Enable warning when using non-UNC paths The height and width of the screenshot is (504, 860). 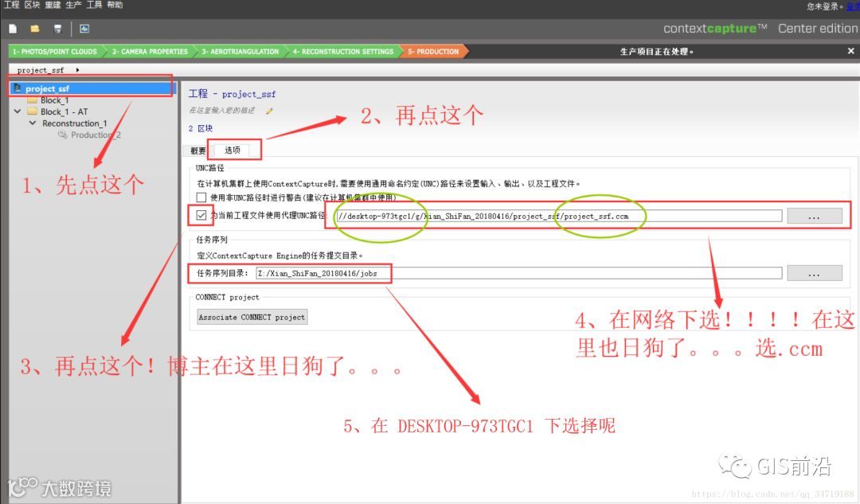coord(201,197)
